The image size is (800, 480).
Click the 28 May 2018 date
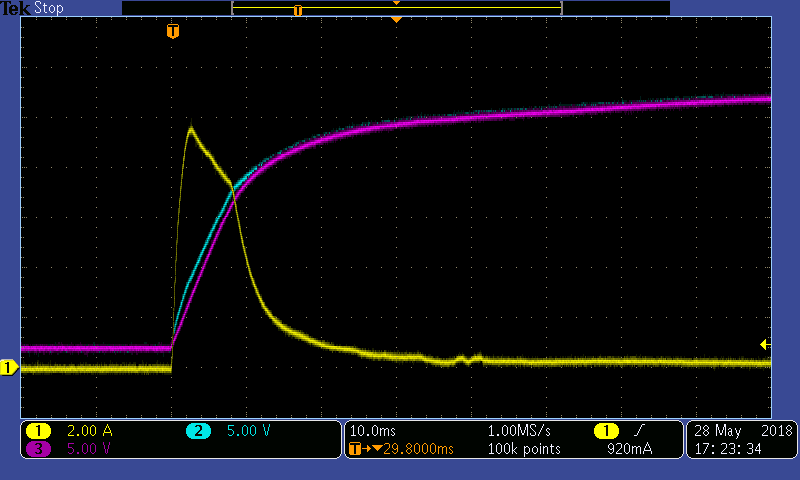[x=743, y=431]
